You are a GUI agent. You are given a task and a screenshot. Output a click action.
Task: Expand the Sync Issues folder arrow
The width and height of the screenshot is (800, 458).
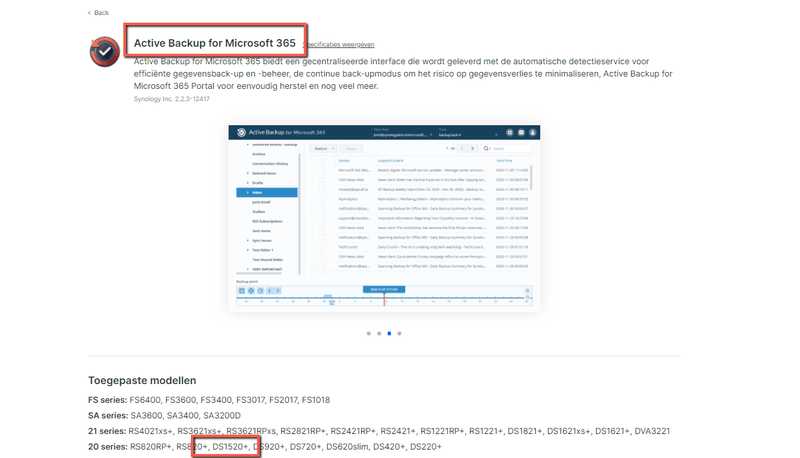click(x=248, y=240)
